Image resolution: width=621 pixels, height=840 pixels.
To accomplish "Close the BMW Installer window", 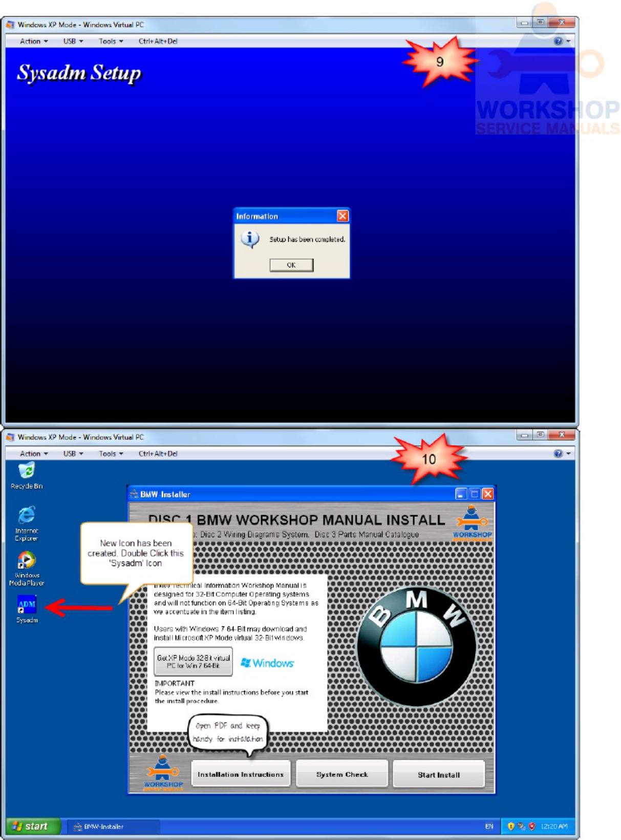I will 488,494.
